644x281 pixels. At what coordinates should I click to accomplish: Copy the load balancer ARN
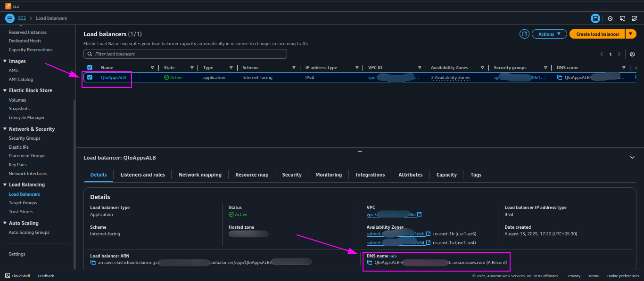93,262
